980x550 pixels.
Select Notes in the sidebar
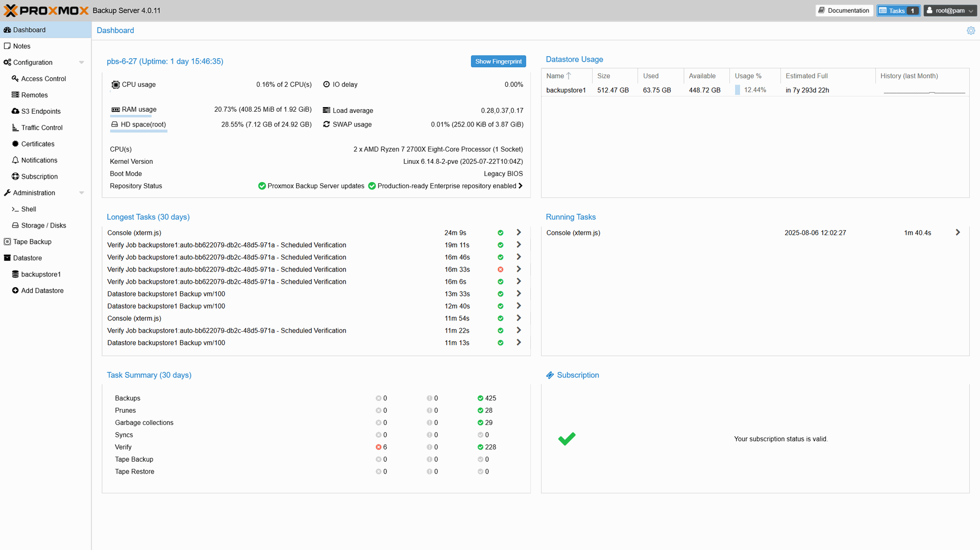pyautogui.click(x=22, y=46)
